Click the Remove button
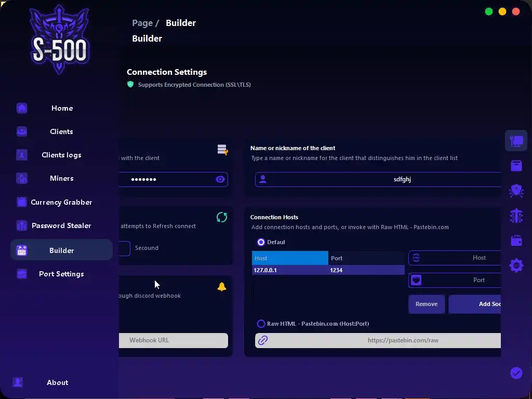This screenshot has width=532, height=399. 427,304
